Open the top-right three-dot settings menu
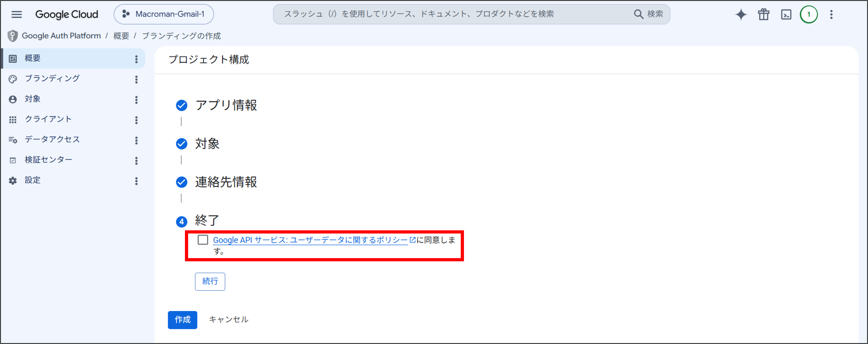Screen dimensions: 868x344 (831, 15)
